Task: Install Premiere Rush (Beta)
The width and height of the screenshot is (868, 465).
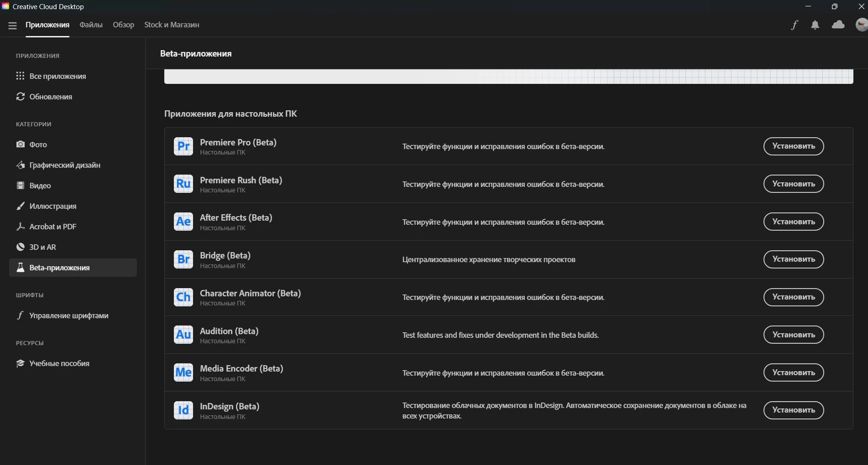Action: click(x=794, y=184)
